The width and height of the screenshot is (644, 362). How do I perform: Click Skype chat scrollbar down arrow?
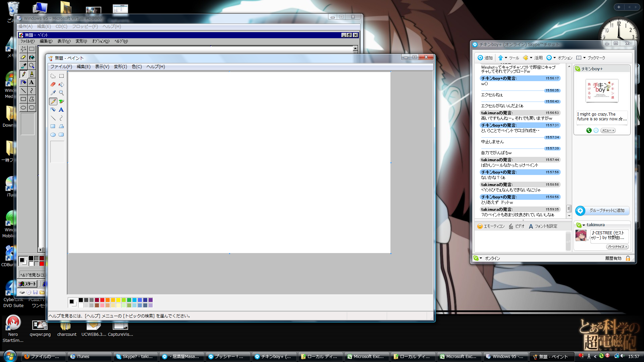pos(569,216)
